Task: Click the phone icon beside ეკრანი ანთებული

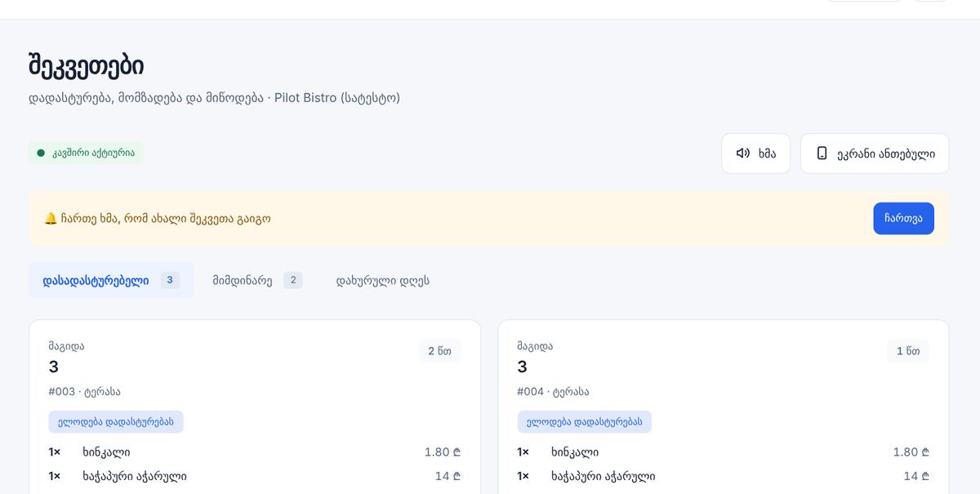Action: [822, 154]
